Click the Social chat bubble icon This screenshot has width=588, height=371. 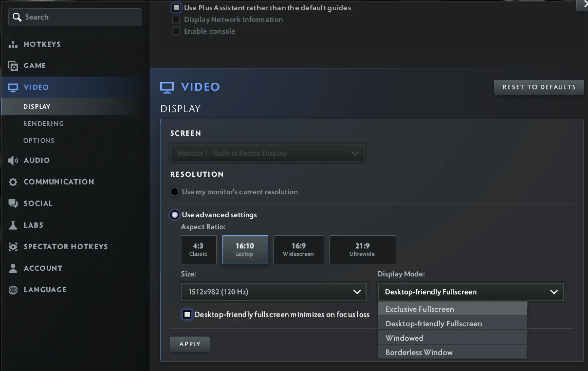[13, 203]
